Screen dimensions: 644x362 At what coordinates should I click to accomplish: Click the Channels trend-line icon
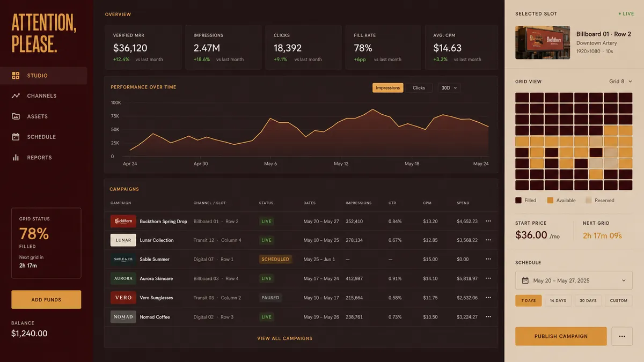click(x=16, y=96)
